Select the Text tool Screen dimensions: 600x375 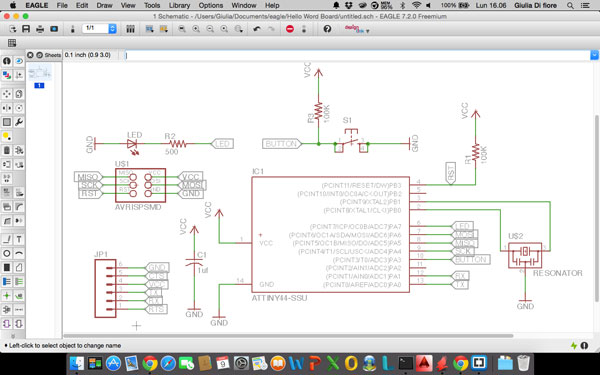(x=19, y=240)
